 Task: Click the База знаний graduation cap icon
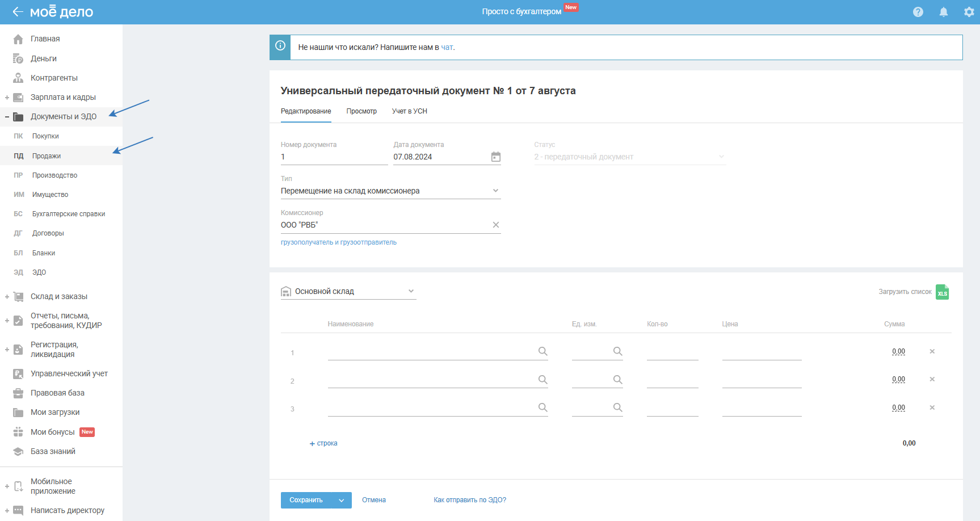coord(18,451)
